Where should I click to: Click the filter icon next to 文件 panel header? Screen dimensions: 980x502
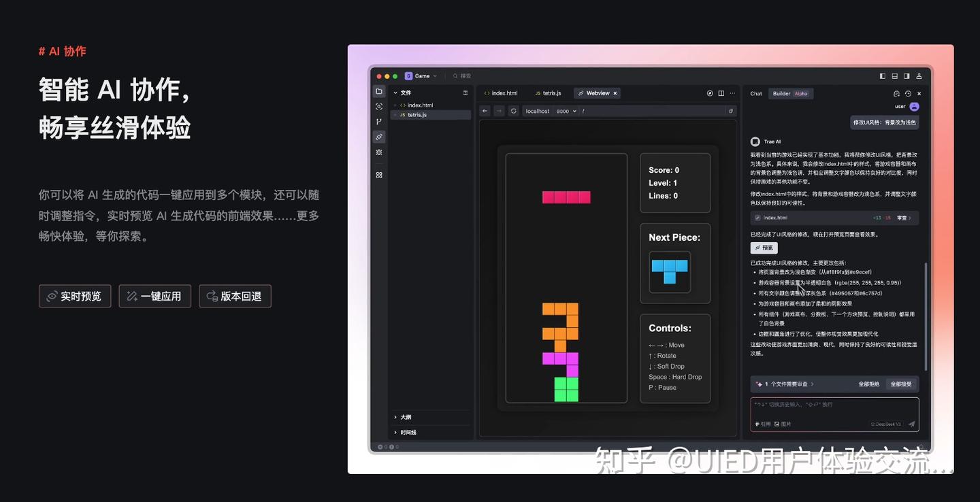(465, 93)
